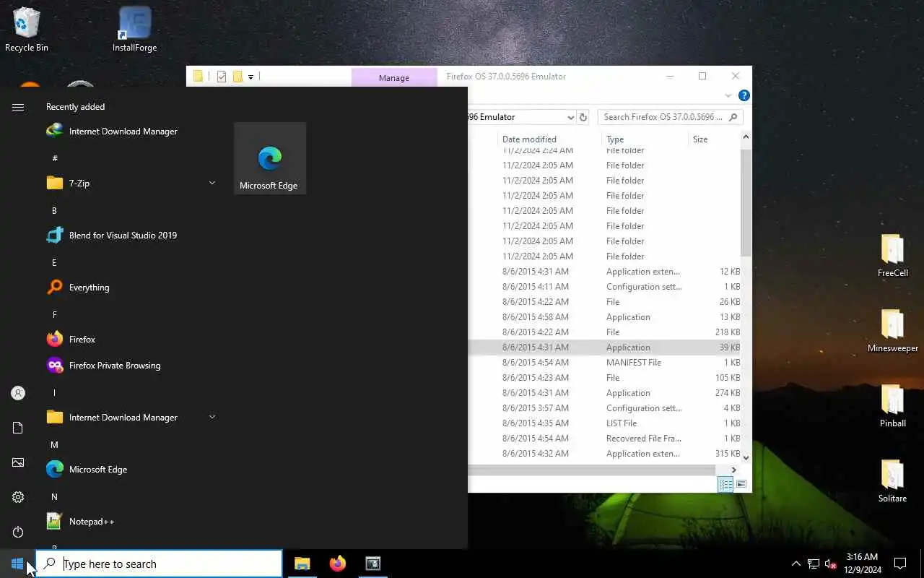Viewport: 924px width, 578px height.
Task: Click Properties icon in quick access toolbar
Action: [x=222, y=77]
